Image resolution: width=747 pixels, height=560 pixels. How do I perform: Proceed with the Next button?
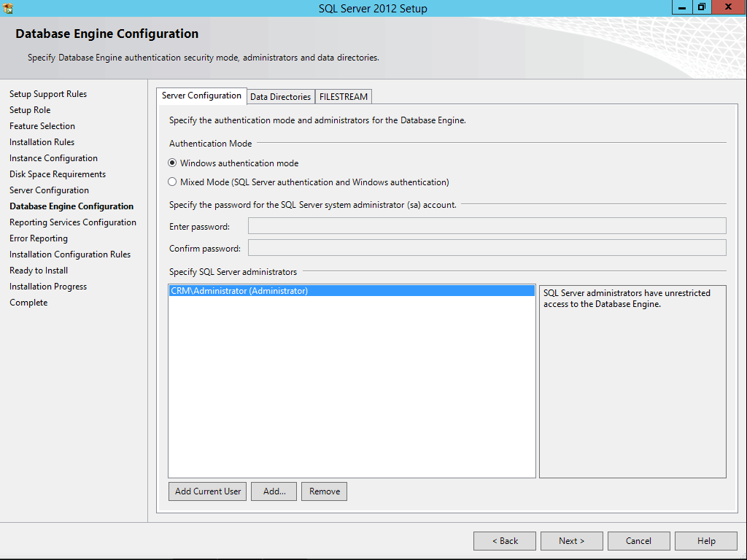(x=572, y=541)
